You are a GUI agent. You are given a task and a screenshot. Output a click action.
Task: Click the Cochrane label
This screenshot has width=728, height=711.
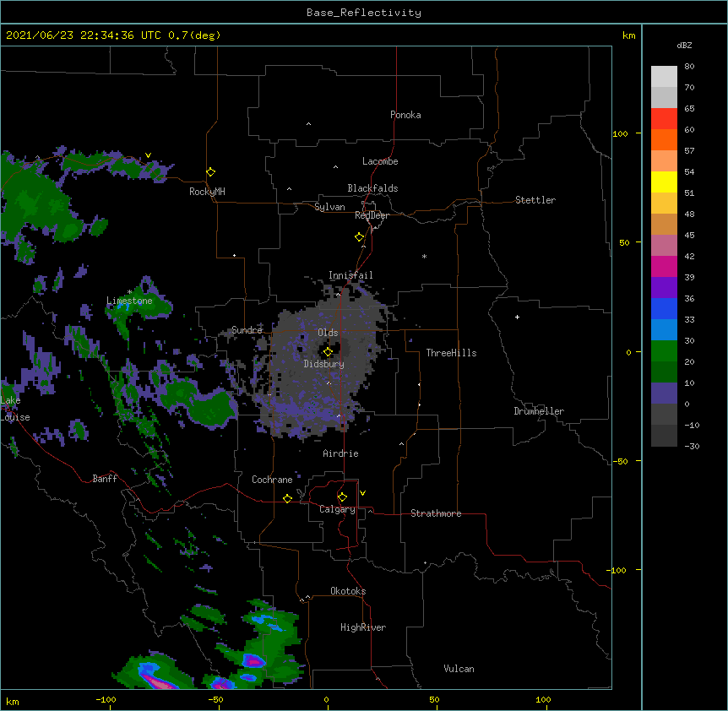(272, 480)
